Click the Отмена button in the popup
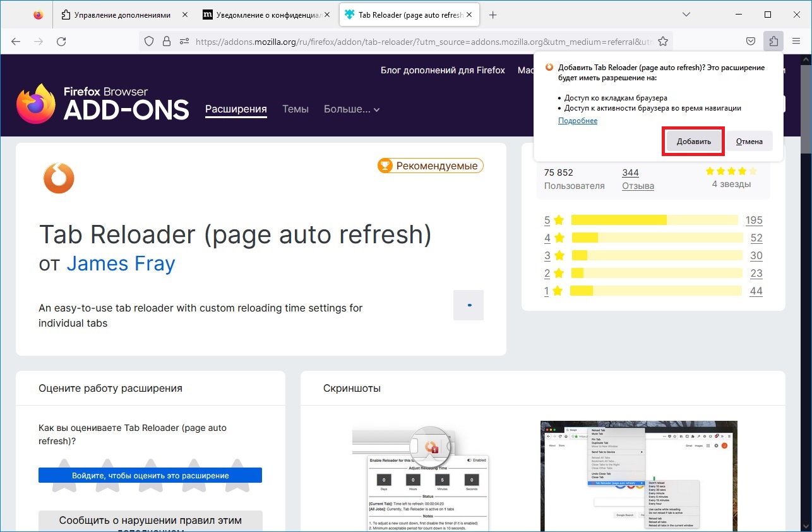The width and height of the screenshot is (812, 532). click(749, 142)
